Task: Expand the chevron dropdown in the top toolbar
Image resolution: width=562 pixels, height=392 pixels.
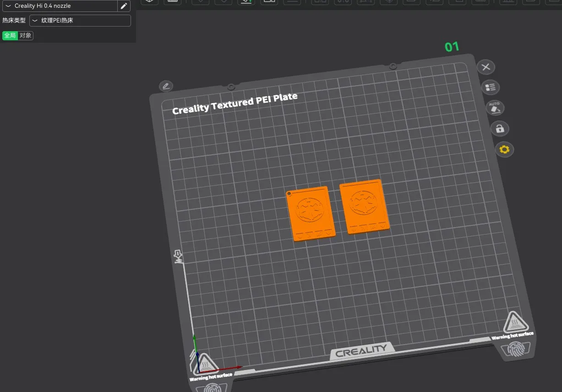Action: pos(200,2)
